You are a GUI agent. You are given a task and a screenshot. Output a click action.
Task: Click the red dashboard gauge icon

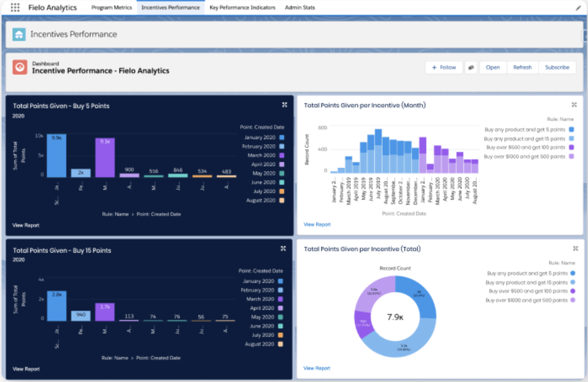pyautogui.click(x=20, y=68)
